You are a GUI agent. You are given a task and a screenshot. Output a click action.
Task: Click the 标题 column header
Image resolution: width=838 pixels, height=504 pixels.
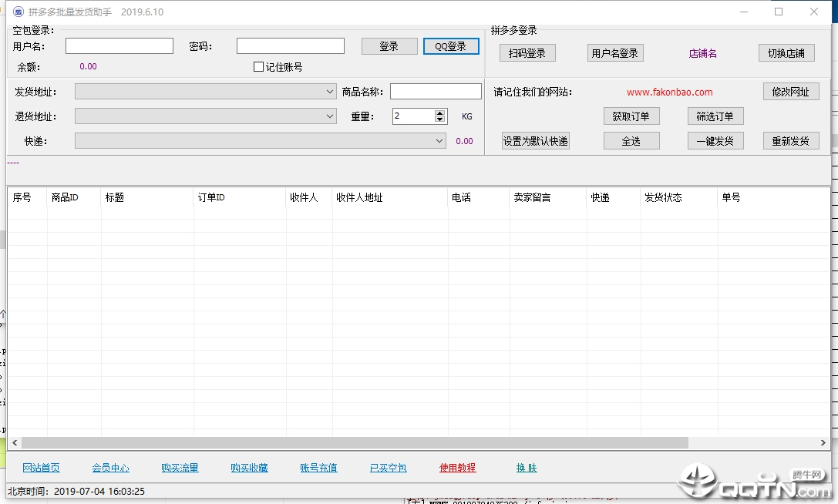coord(147,197)
